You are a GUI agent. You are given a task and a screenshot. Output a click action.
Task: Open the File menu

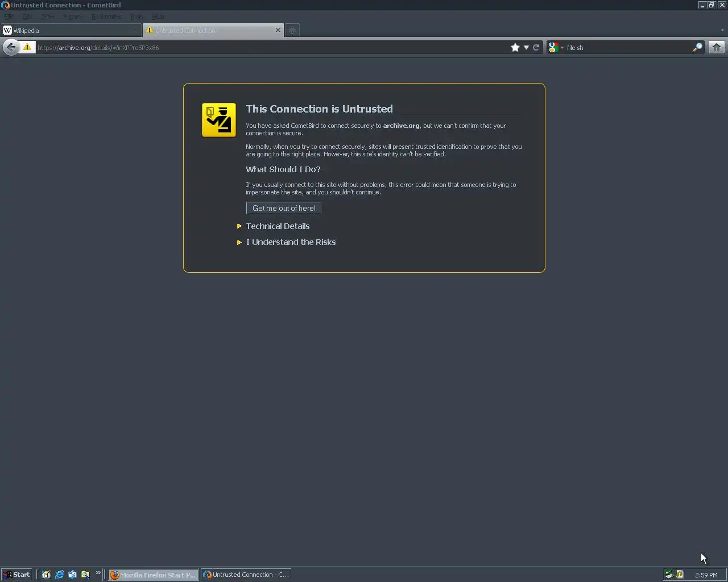tap(9, 16)
